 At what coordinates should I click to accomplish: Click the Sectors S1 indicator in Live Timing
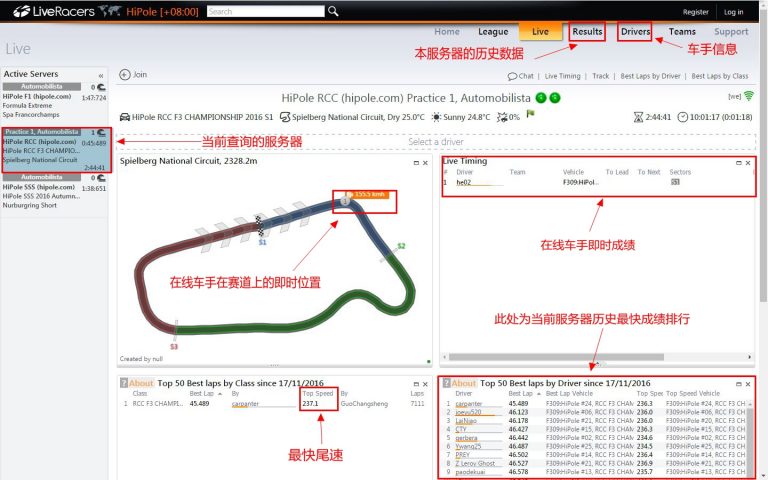point(675,182)
